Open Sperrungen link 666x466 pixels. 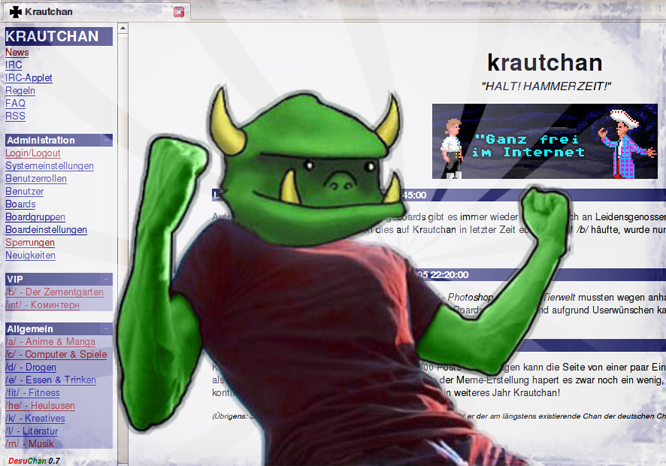coord(30,243)
